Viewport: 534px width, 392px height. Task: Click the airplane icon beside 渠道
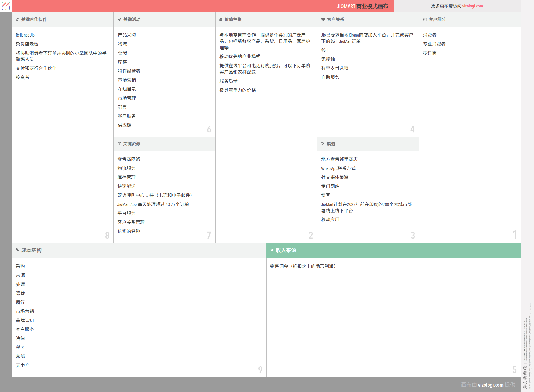[323, 144]
